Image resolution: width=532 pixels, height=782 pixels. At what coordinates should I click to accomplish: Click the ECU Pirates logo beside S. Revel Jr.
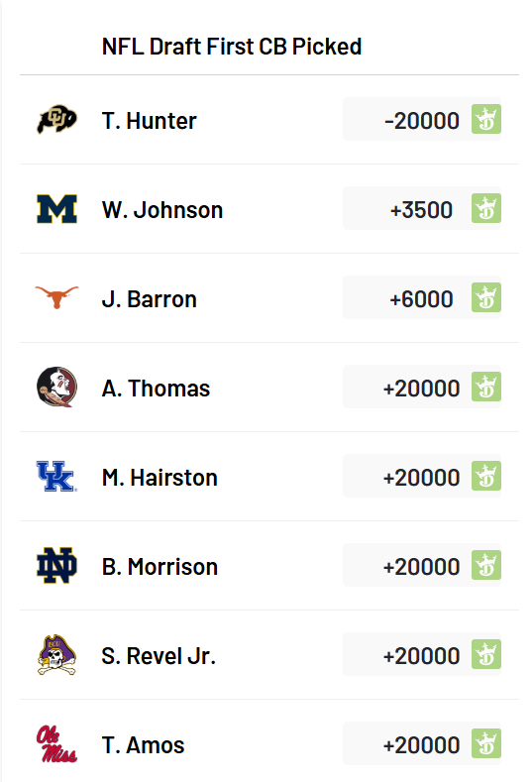point(56,655)
